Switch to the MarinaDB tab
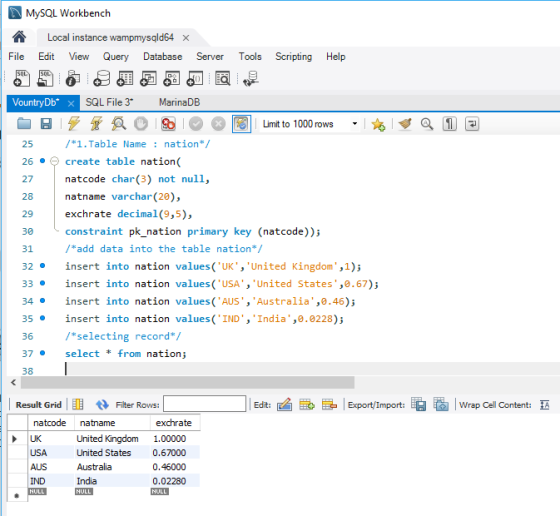This screenshot has width=560, height=516. pyautogui.click(x=179, y=103)
